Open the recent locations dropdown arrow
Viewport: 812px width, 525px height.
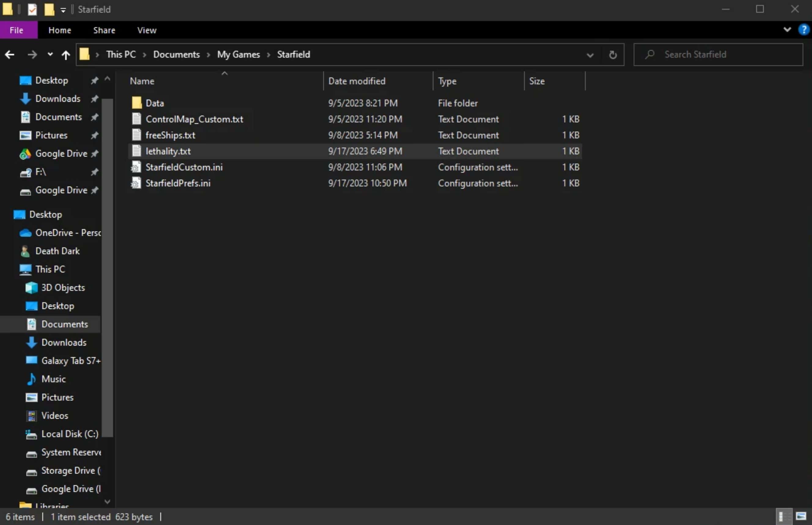[x=50, y=54]
